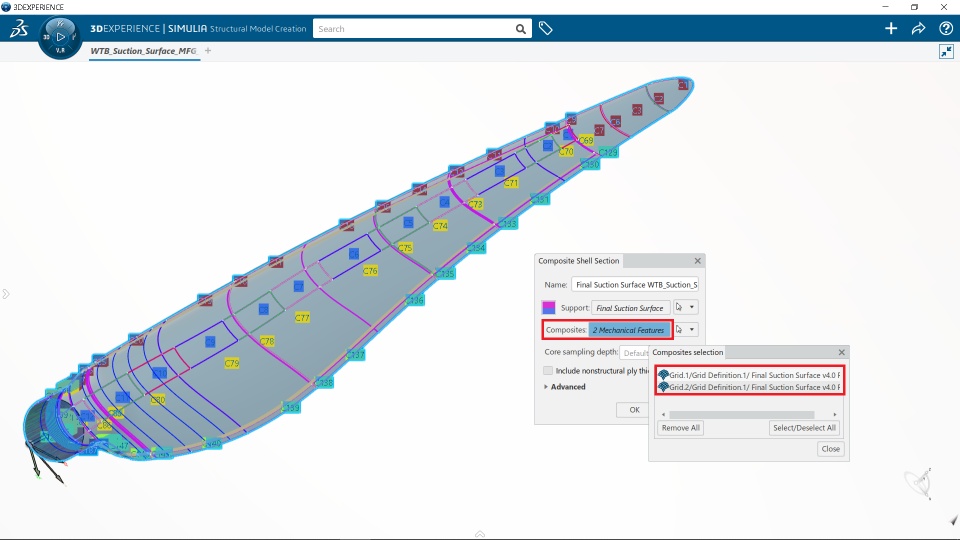The image size is (960, 540).
Task: Select the Grid.2/Grid Definition.1 list row
Action: click(x=749, y=387)
